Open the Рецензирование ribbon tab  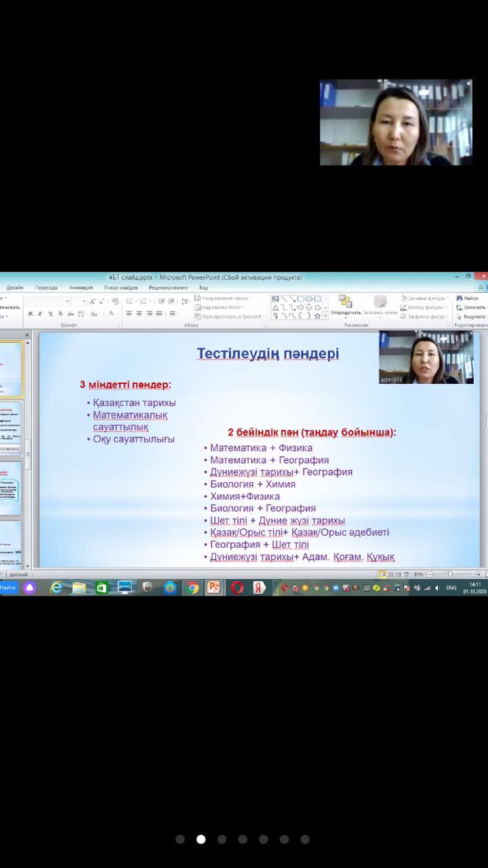click(x=168, y=288)
